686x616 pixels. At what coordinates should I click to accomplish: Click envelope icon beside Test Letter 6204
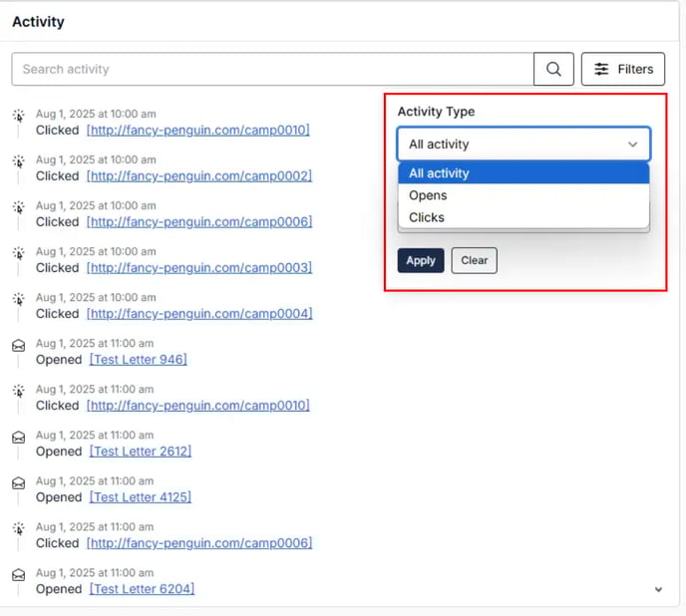[18, 574]
